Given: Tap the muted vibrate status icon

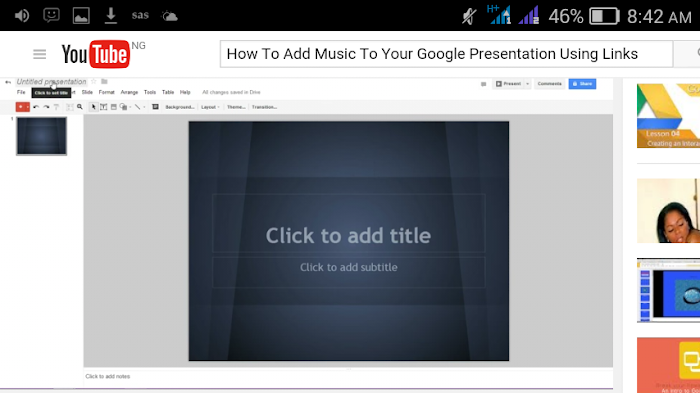Looking at the screenshot, I should point(469,17).
